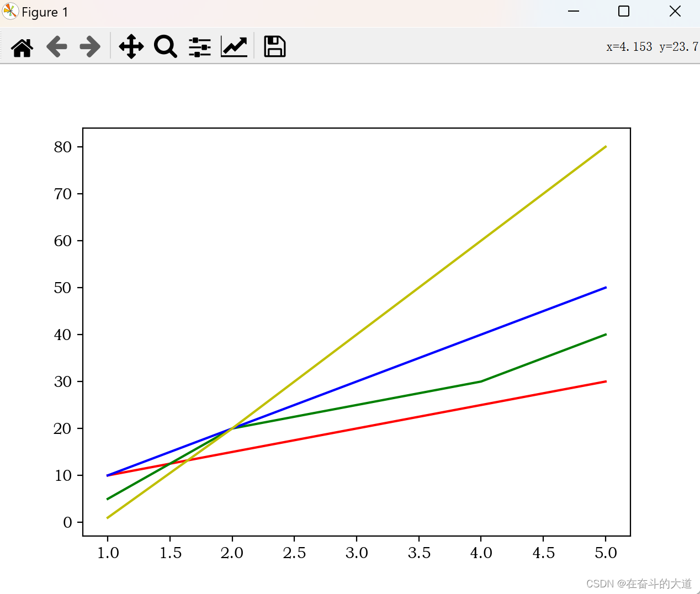The height and width of the screenshot is (594, 700).
Task: Click the Figure 1 window title
Action: 45,12
